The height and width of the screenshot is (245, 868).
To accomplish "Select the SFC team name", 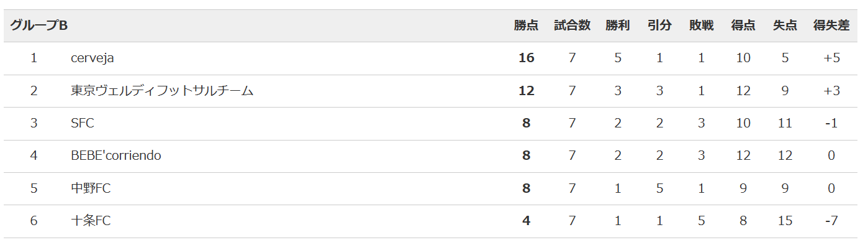I will pos(83,123).
